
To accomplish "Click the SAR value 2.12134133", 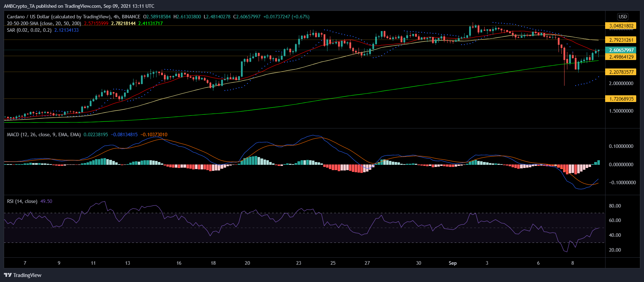I will (x=66, y=30).
